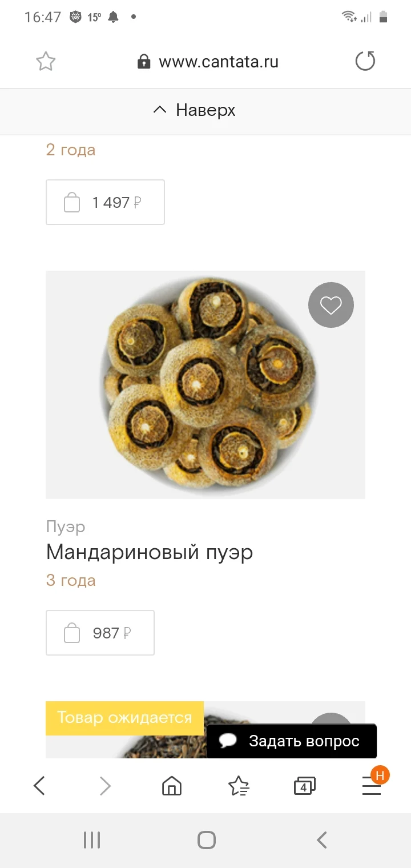Screen dimensions: 411x868
Task: Open Задать вопрос chat widget
Action: (292, 741)
